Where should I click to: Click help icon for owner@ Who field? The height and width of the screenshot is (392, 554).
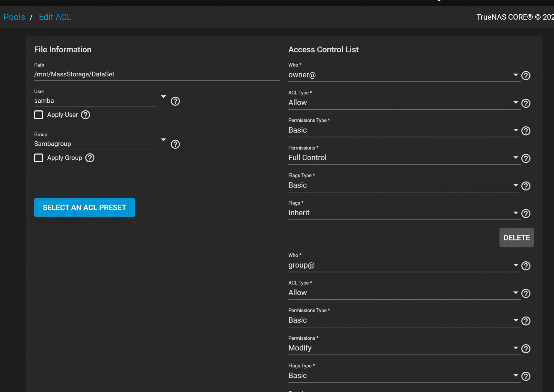[526, 76]
